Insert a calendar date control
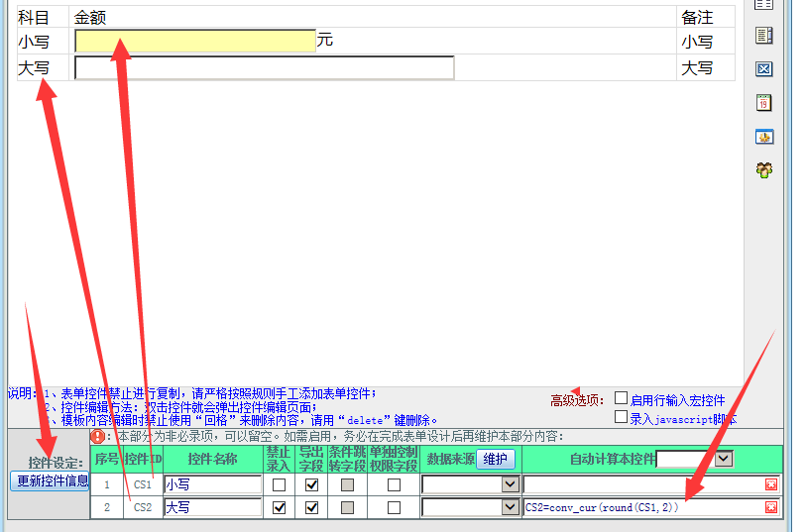This screenshot has width=807, height=532. point(763,103)
